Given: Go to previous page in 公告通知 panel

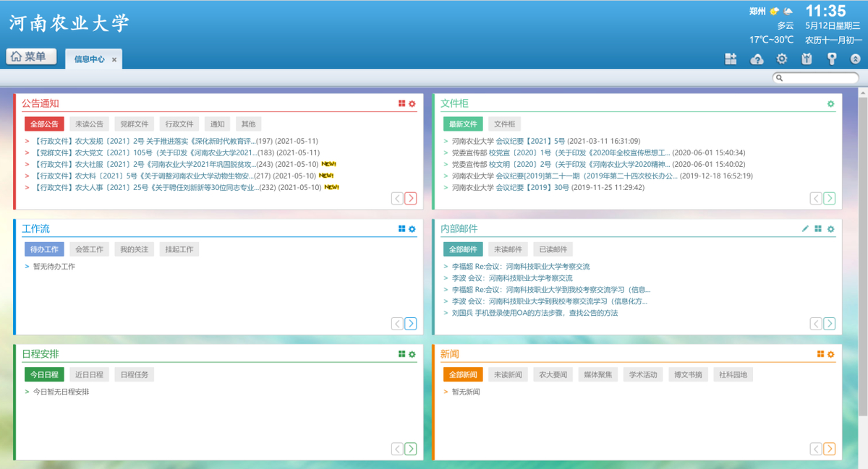Looking at the screenshot, I should (397, 198).
